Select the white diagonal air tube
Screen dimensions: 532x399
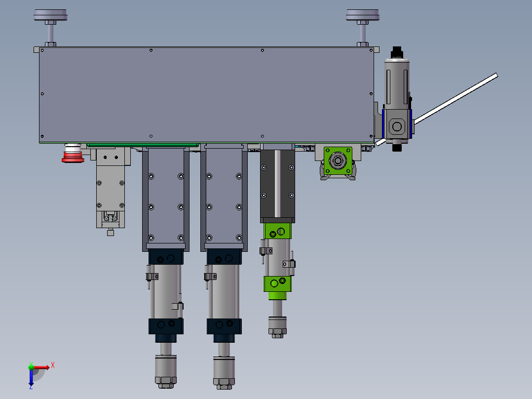[456, 98]
